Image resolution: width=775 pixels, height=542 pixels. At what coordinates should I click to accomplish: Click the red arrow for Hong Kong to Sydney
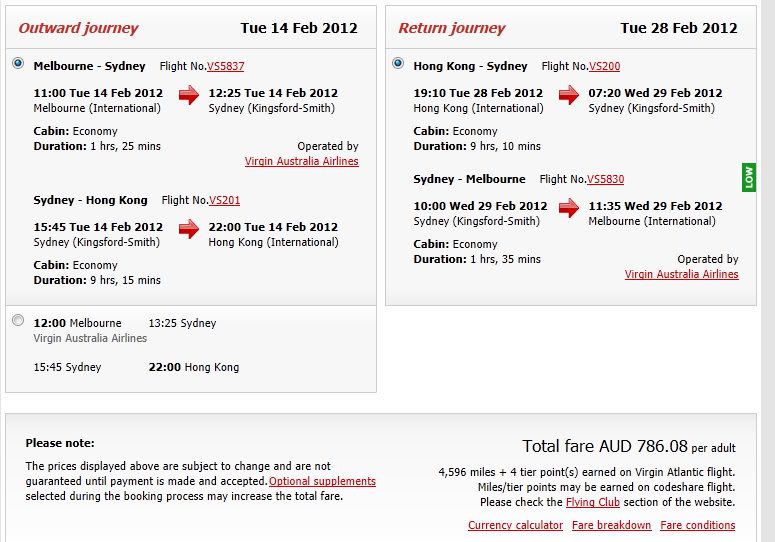tap(569, 95)
